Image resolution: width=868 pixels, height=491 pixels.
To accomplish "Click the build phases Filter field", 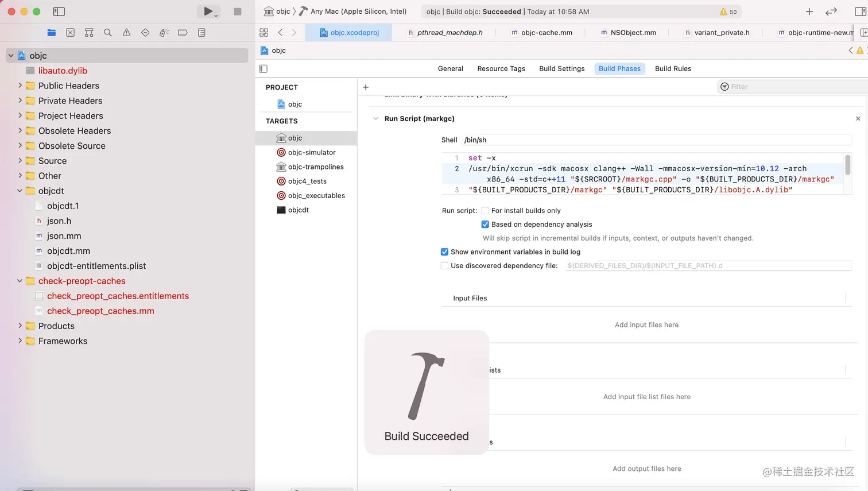I will point(792,87).
